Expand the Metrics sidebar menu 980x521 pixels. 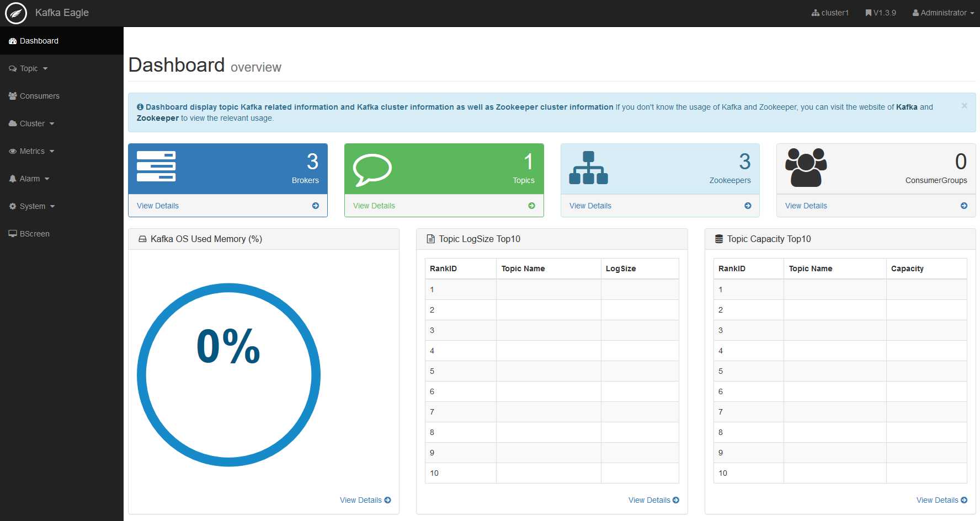pyautogui.click(x=62, y=151)
